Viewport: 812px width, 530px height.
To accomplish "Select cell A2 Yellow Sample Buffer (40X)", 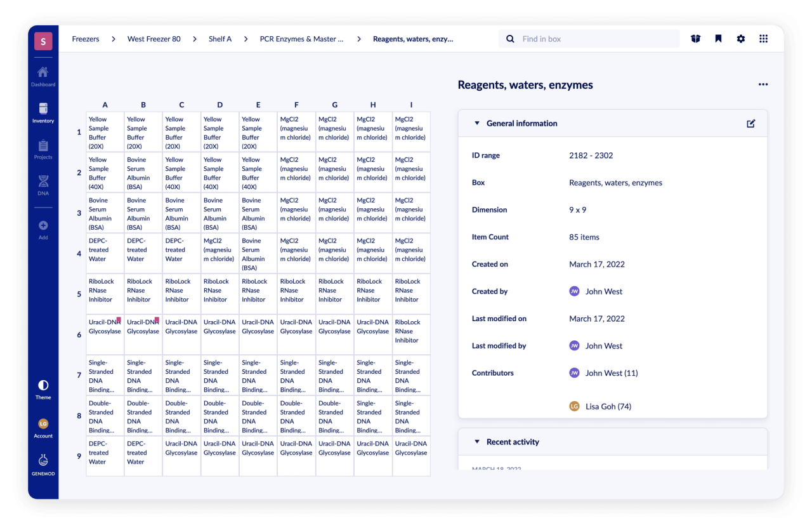I will pyautogui.click(x=105, y=173).
